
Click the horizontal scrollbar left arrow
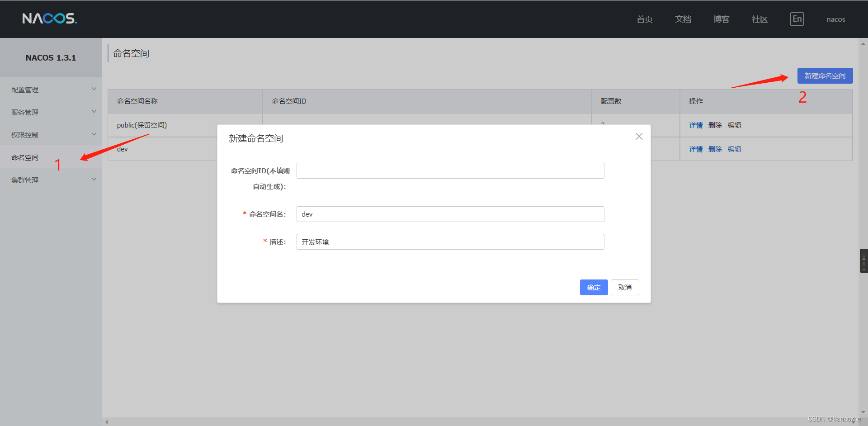tap(107, 422)
